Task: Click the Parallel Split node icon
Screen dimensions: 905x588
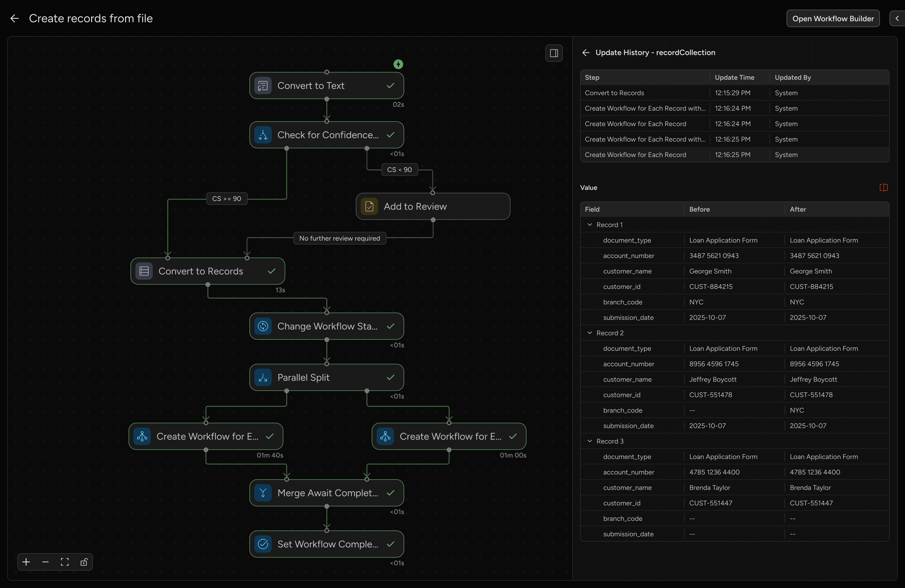Action: click(263, 377)
